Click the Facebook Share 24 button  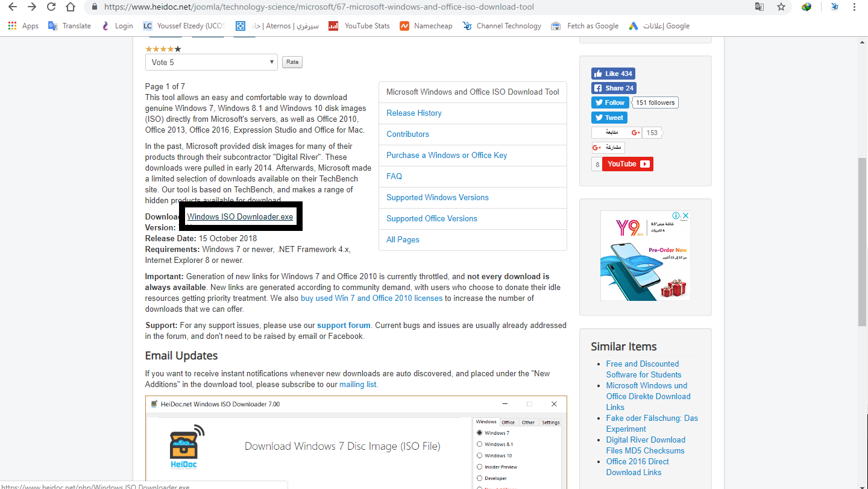coord(614,88)
